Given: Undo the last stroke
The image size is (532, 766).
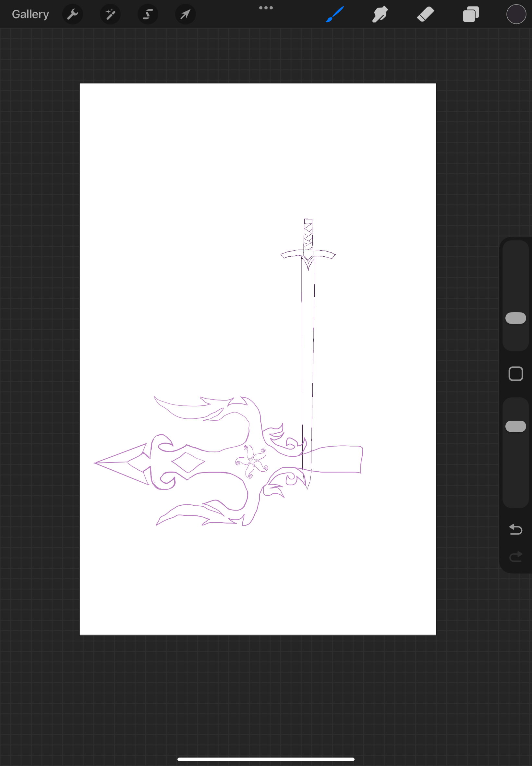Looking at the screenshot, I should pyautogui.click(x=515, y=529).
